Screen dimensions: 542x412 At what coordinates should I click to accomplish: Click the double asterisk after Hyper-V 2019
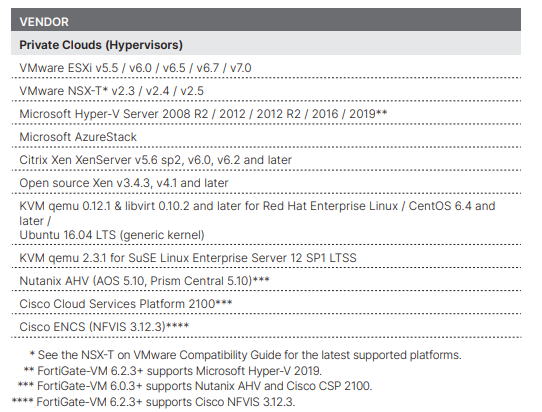(382, 112)
